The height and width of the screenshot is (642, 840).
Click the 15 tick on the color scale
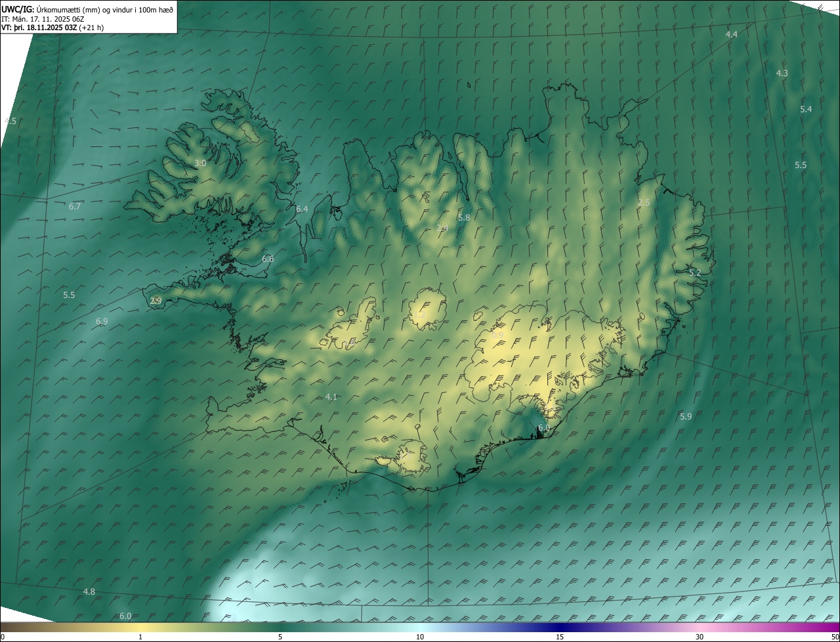[x=560, y=637]
